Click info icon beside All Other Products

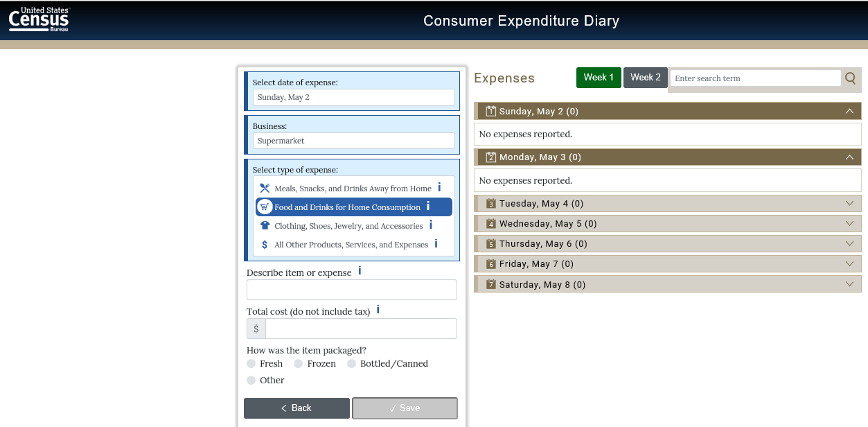pyautogui.click(x=436, y=243)
